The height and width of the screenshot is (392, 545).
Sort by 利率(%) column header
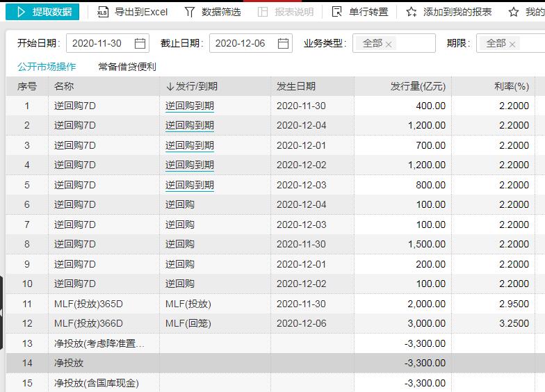tap(493, 86)
